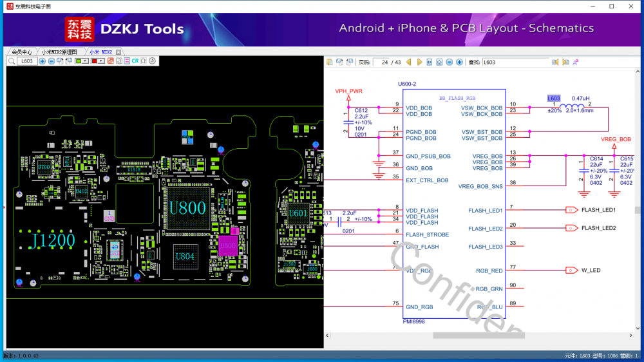Toggle the CR display button
The width and height of the screenshot is (644, 362).
point(135,61)
